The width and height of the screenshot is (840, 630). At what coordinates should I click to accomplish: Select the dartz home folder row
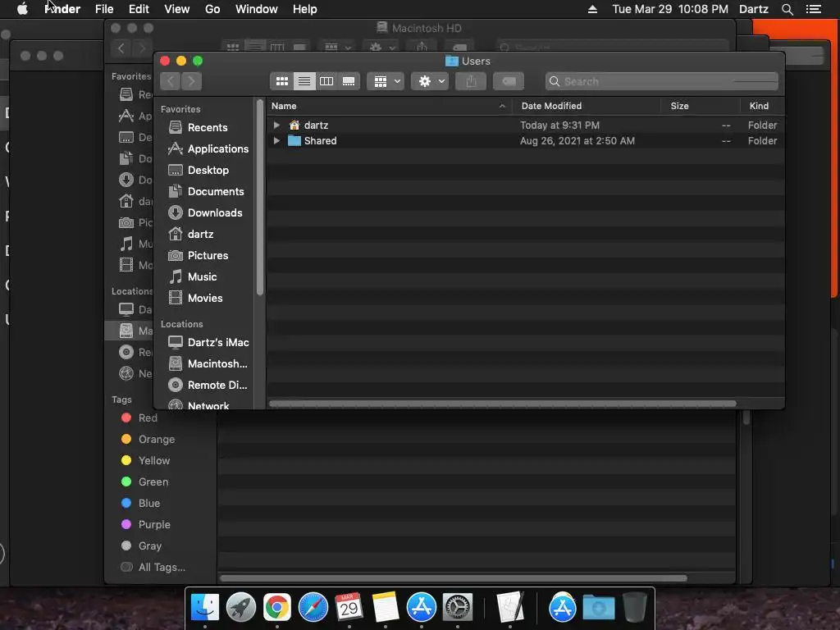525,126
